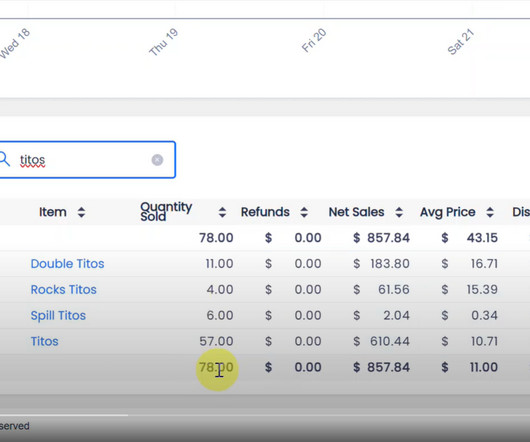Sort by Quantity Sold arrows
Viewport: 530px width, 442px height.
tap(222, 212)
